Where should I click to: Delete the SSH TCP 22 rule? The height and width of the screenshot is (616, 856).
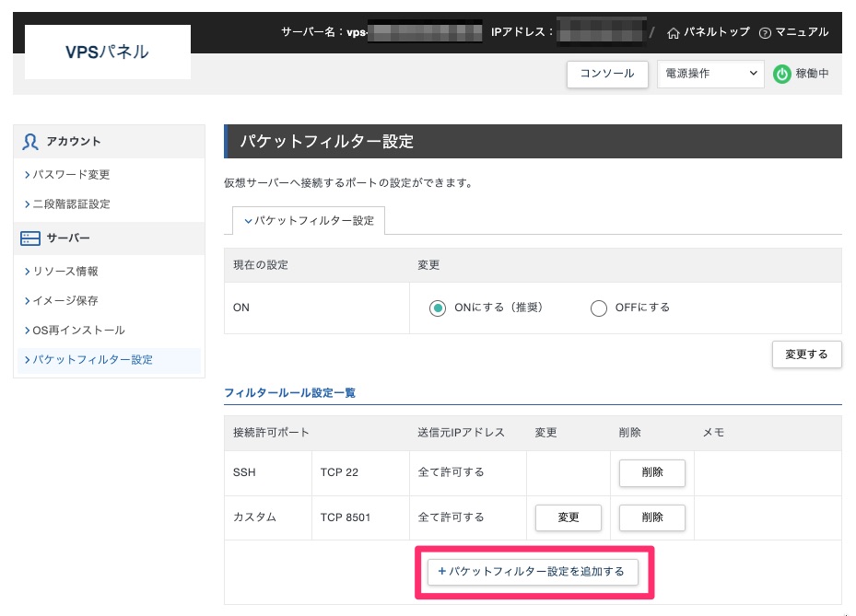[x=652, y=472]
